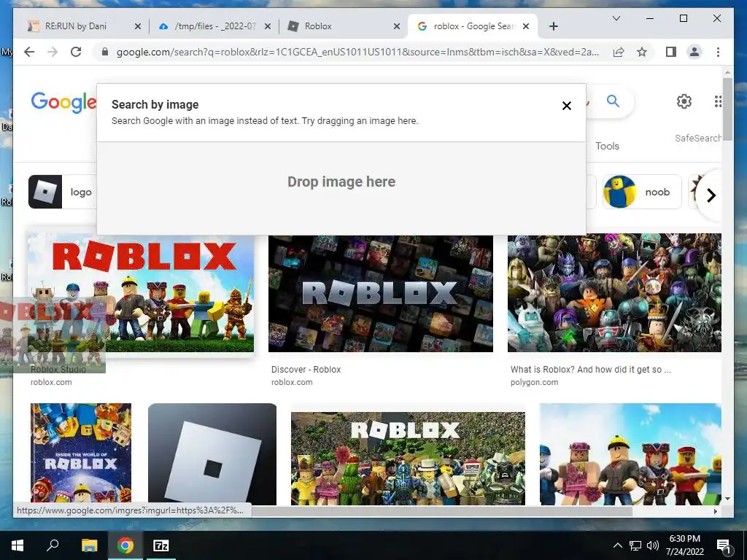
Task: Switch to RE:RUN by Dani tab
Action: tap(76, 26)
